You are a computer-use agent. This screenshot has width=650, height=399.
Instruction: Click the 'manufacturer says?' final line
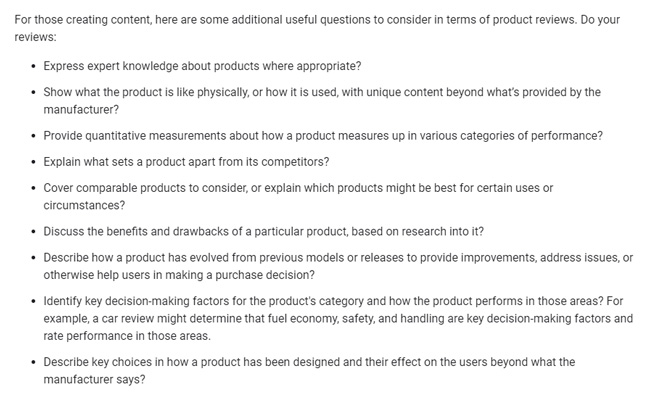[x=95, y=379]
